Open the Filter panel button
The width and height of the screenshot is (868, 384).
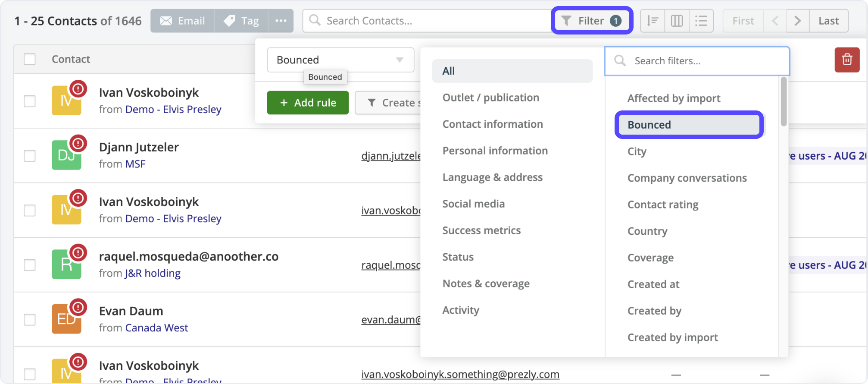click(x=592, y=21)
